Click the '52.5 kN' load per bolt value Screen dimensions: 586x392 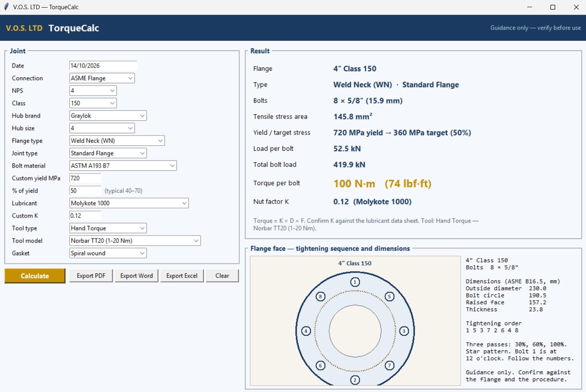tap(347, 148)
